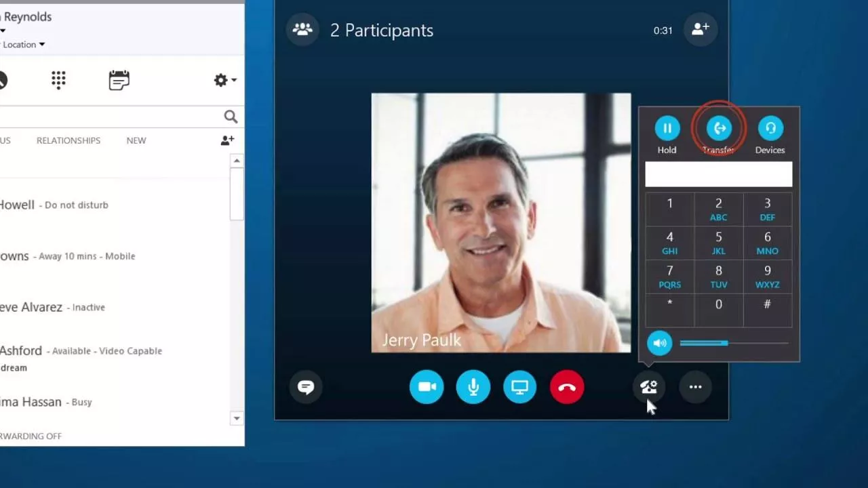Mute the microphone
868x488 pixels.
tap(473, 387)
